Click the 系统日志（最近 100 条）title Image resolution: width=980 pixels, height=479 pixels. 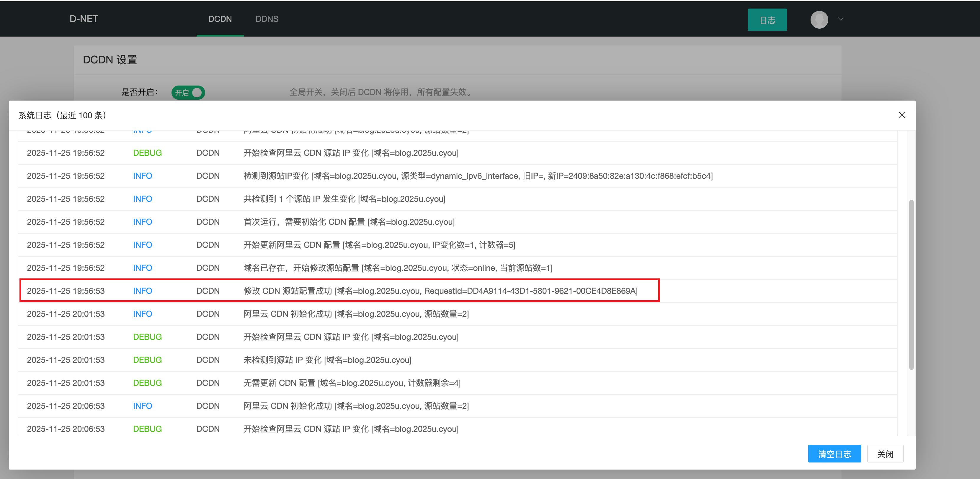[62, 115]
